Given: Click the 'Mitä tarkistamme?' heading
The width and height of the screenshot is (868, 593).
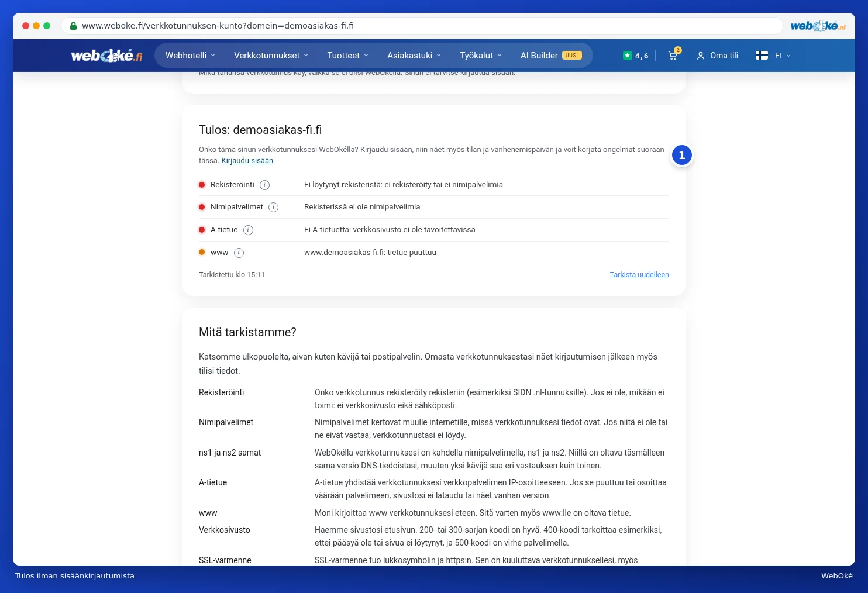Looking at the screenshot, I should coord(247,332).
